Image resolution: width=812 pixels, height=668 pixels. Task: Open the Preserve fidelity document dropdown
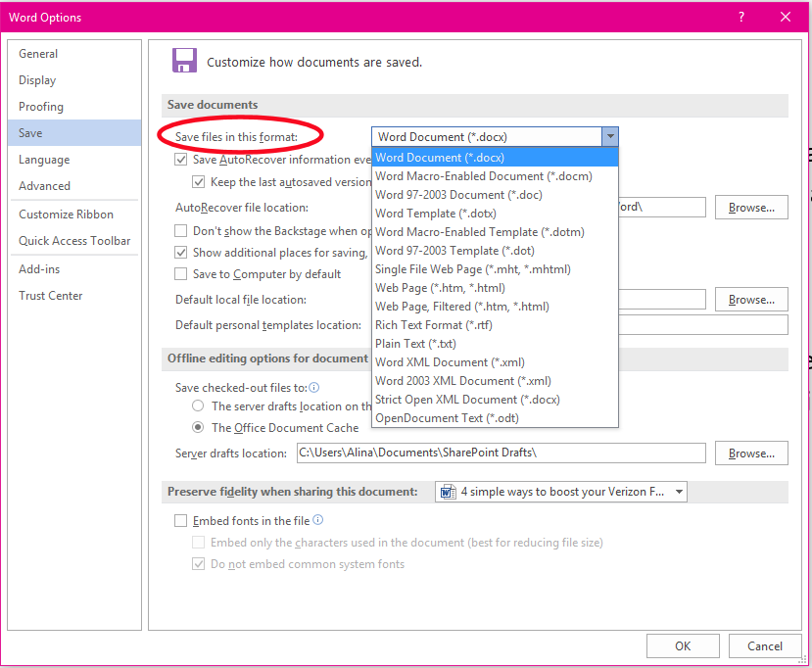pyautogui.click(x=679, y=492)
